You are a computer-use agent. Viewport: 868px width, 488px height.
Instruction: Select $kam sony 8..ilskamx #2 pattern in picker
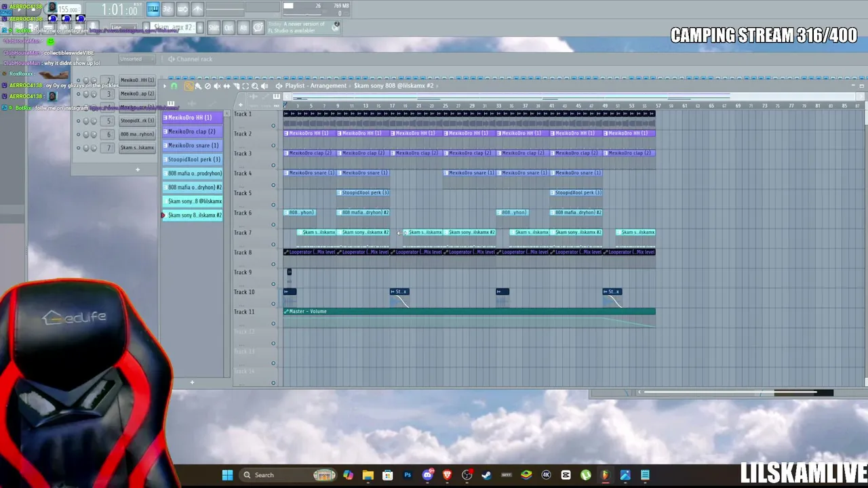click(192, 215)
